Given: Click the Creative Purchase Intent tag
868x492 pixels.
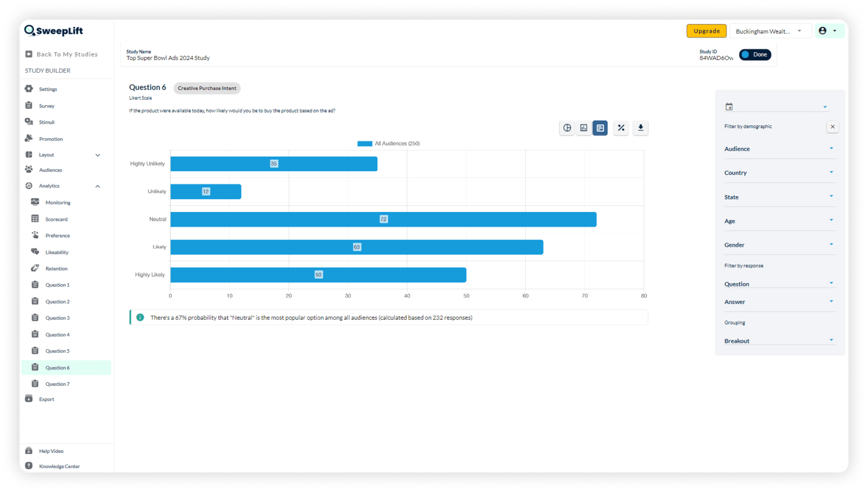Looking at the screenshot, I should tap(207, 88).
